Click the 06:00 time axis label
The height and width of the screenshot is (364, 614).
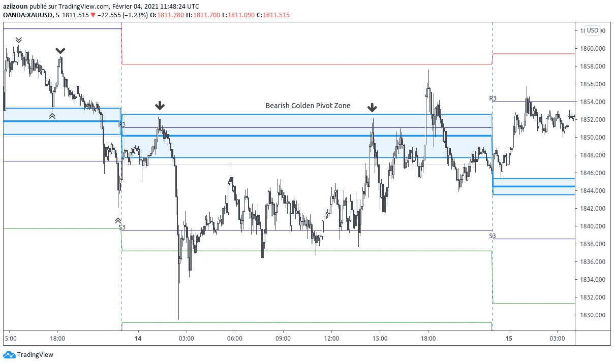point(235,338)
